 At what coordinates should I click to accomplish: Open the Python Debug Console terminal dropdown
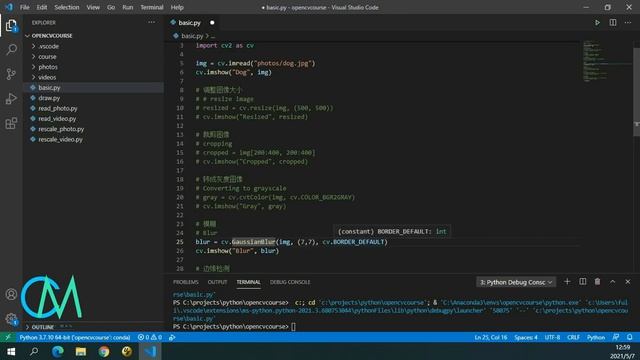click(516, 282)
